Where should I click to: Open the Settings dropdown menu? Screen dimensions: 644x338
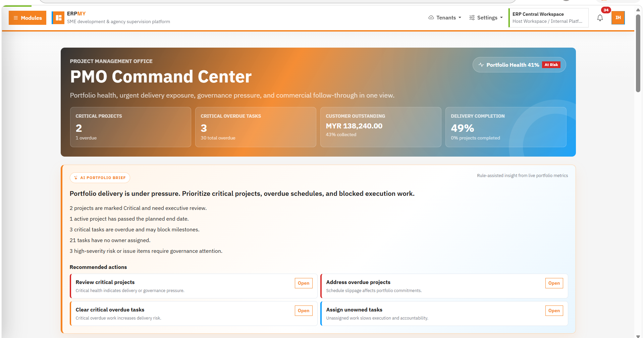(486, 17)
